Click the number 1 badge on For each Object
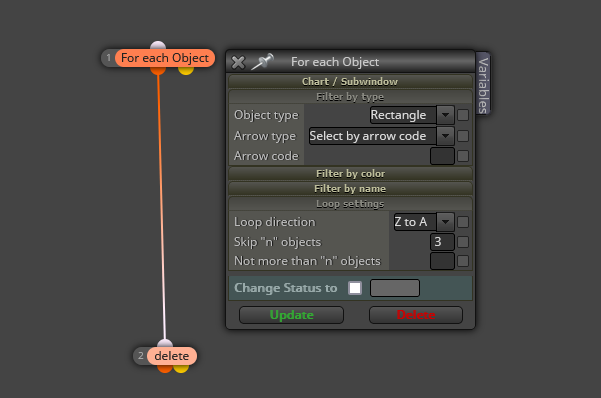The width and height of the screenshot is (601, 398). 109,58
